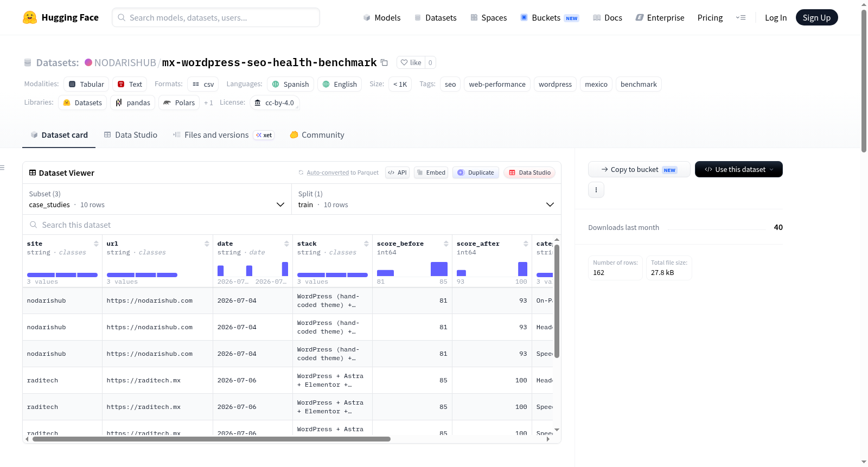This screenshot has width=868, height=467.
Task: Open Models in top navigation
Action: pyautogui.click(x=382, y=17)
